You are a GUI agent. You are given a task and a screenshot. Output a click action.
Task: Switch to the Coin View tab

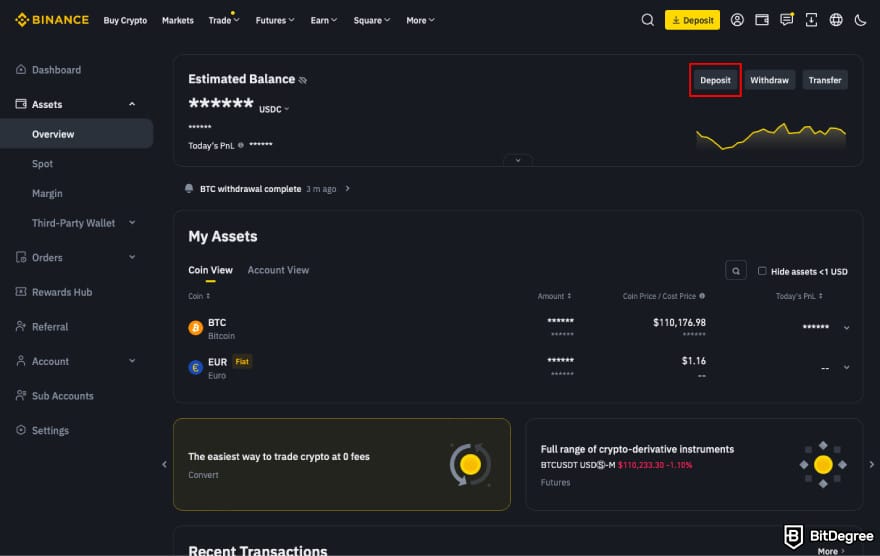[210, 270]
